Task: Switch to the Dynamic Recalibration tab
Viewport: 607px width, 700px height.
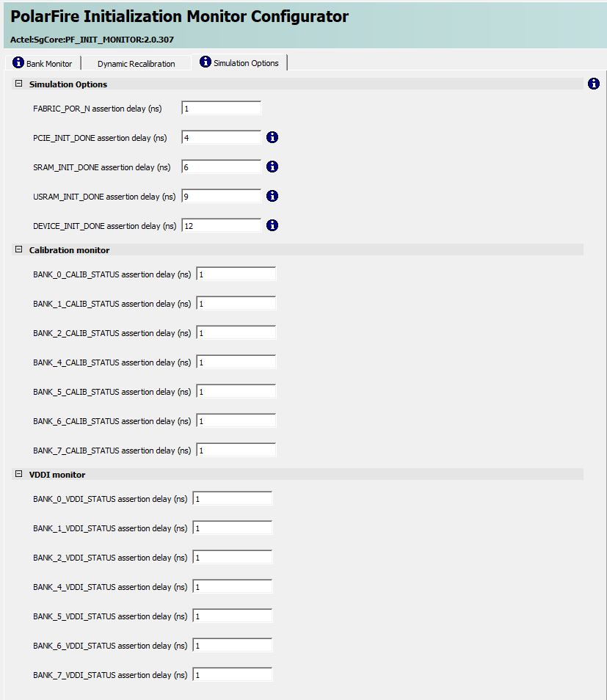Action: coord(136,64)
